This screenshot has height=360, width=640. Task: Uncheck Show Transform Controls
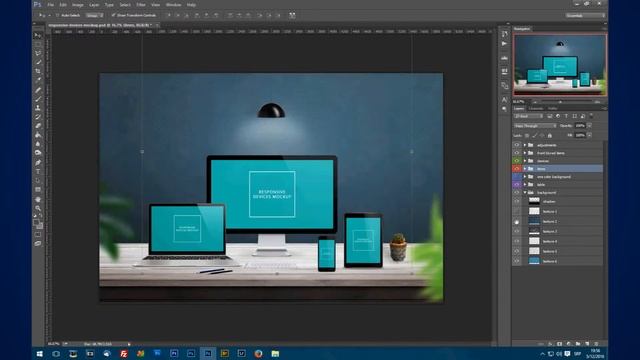(x=113, y=15)
